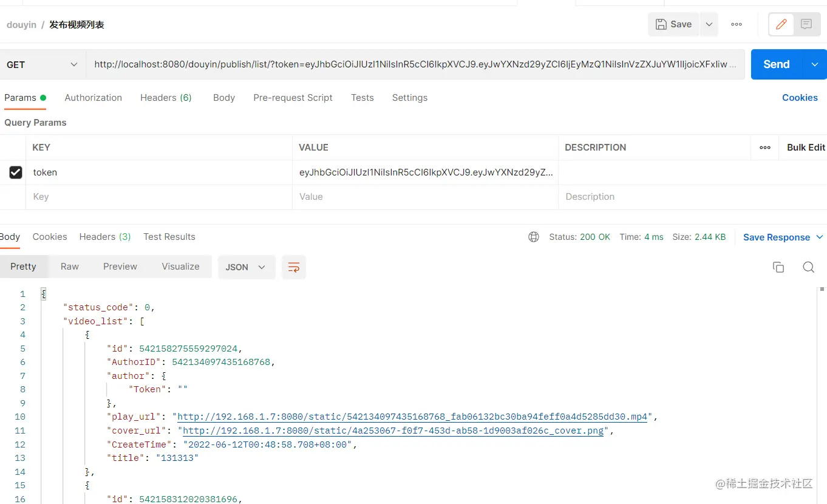The height and width of the screenshot is (504, 827).
Task: Click the douyin collection breadcrumb
Action: 21,25
